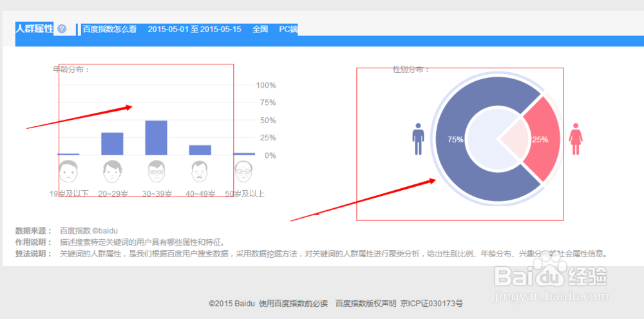
Task: Click the pink 25% female donut segment
Action: (544, 139)
